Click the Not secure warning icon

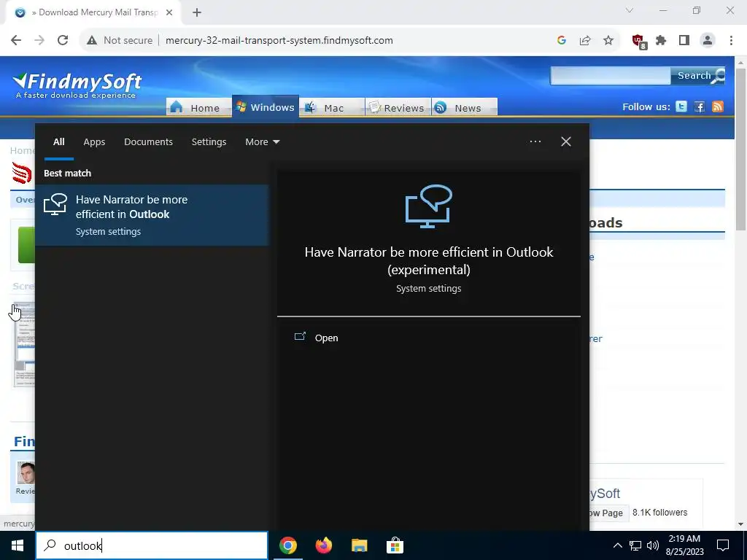click(92, 41)
